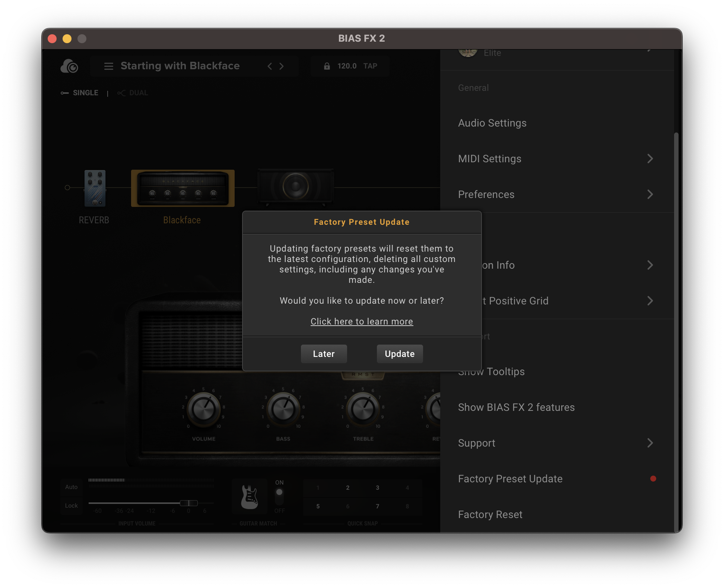Viewport: 724px width, 588px height.
Task: Click the Later button
Action: (324, 354)
